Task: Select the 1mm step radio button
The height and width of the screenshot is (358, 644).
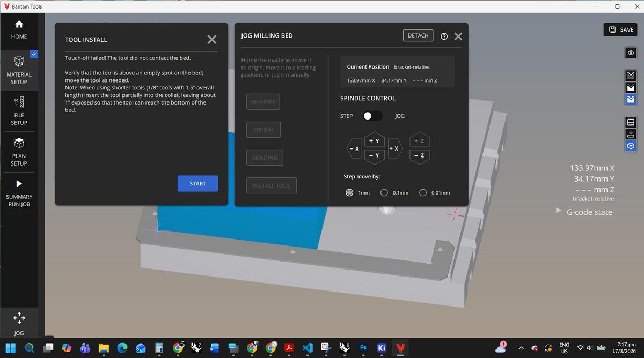Action: point(349,192)
